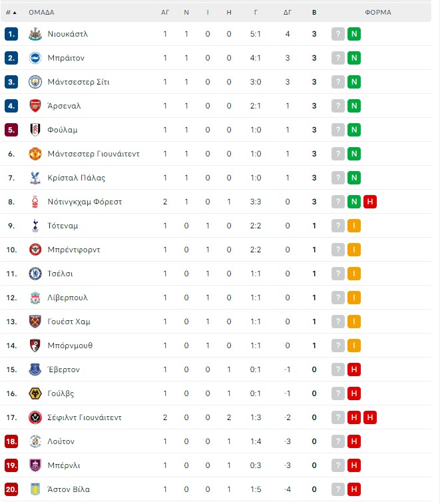Viewport: 440px width, 504px height.
Task: Click the red H form badge of Nottingham Forest
Action: point(370,202)
